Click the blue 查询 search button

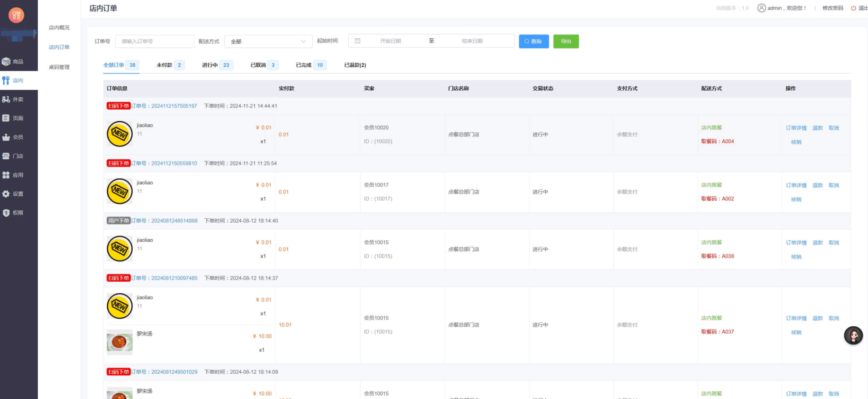(x=533, y=41)
